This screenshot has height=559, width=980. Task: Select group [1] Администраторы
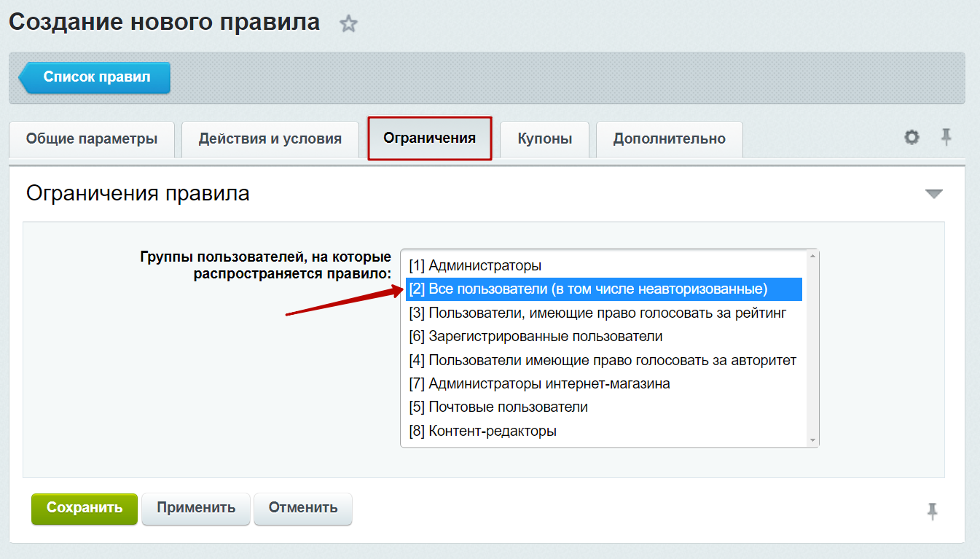point(603,266)
